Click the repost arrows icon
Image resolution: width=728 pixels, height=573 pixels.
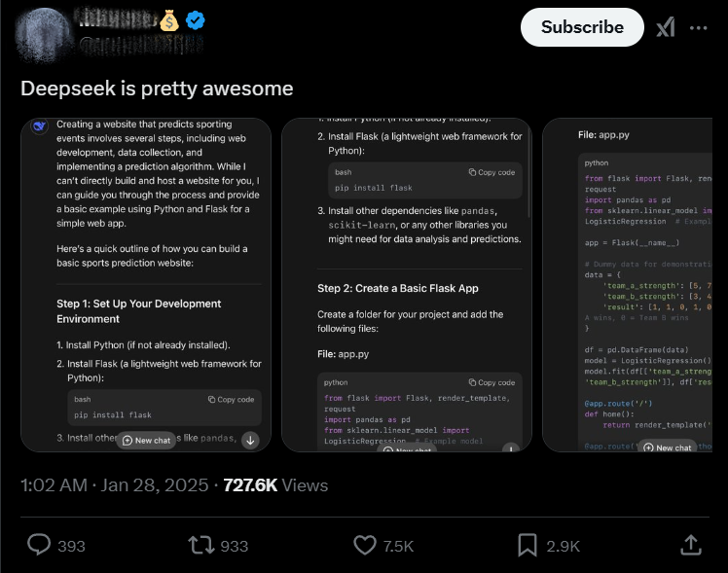pos(201,545)
